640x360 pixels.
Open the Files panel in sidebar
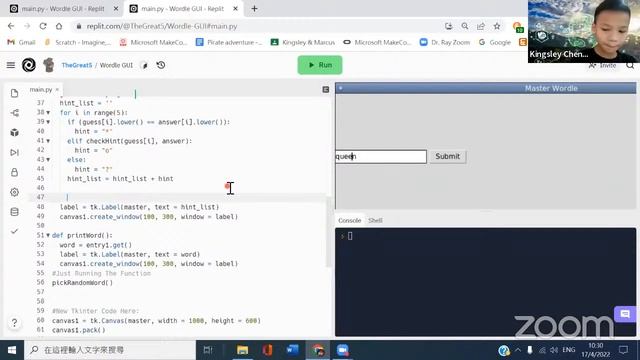tap(14, 93)
